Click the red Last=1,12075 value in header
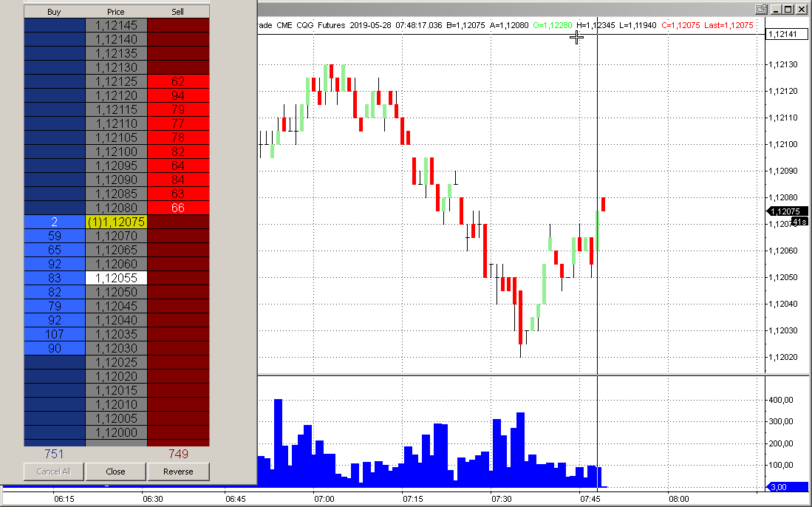Screen dimensions: 812x507 point(729,25)
